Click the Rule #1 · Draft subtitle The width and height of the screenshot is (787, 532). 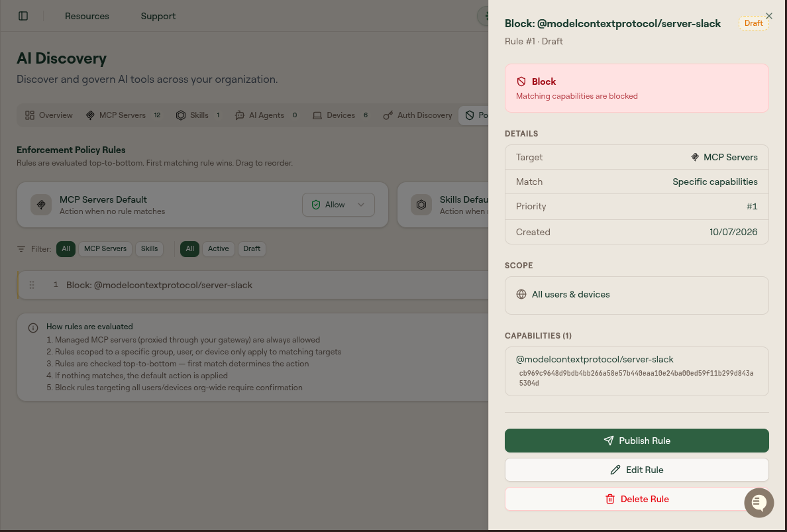point(533,42)
